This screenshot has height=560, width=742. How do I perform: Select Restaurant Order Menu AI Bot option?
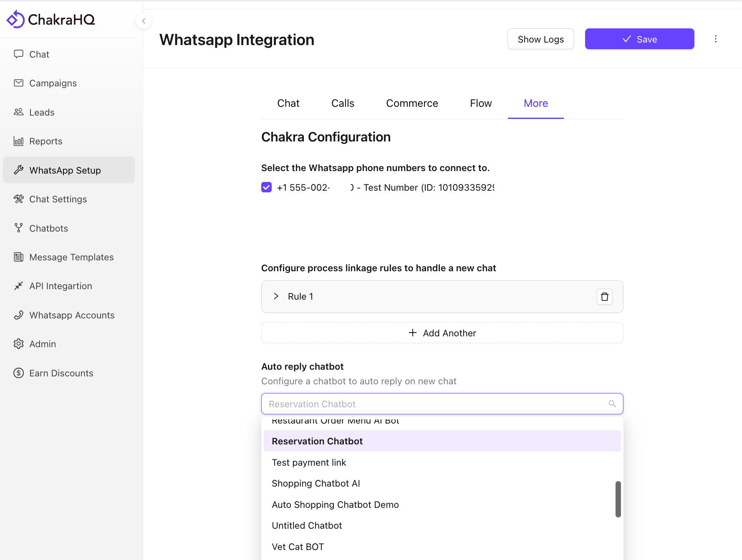point(442,422)
